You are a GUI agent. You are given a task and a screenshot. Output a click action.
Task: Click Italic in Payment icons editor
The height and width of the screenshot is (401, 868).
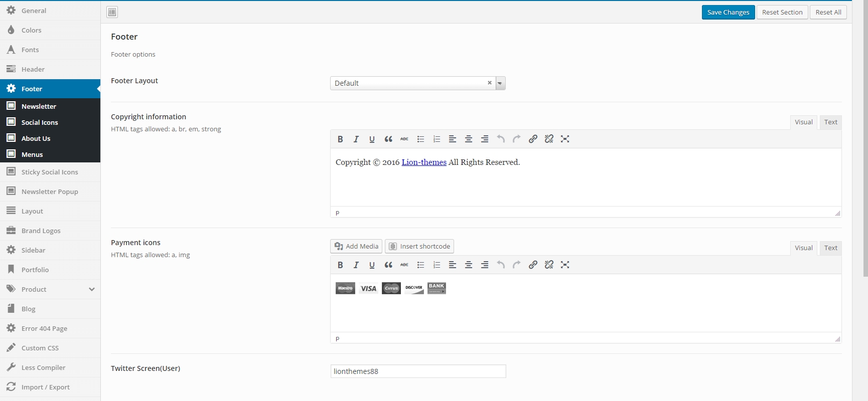(x=356, y=265)
